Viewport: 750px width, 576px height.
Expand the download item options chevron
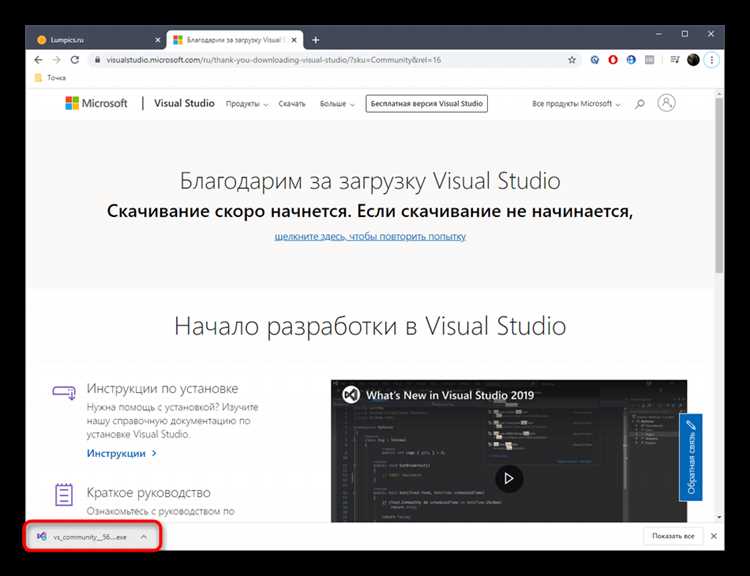tap(143, 537)
